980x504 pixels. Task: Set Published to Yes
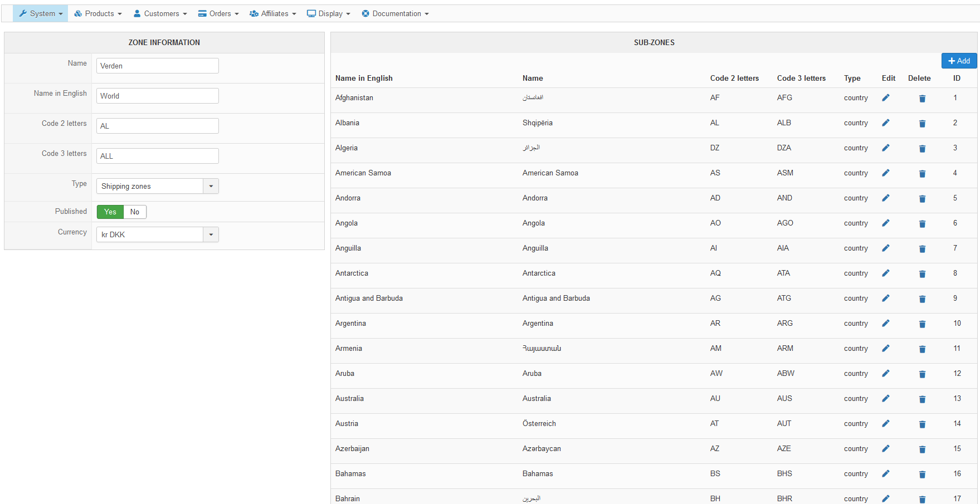[x=110, y=212]
